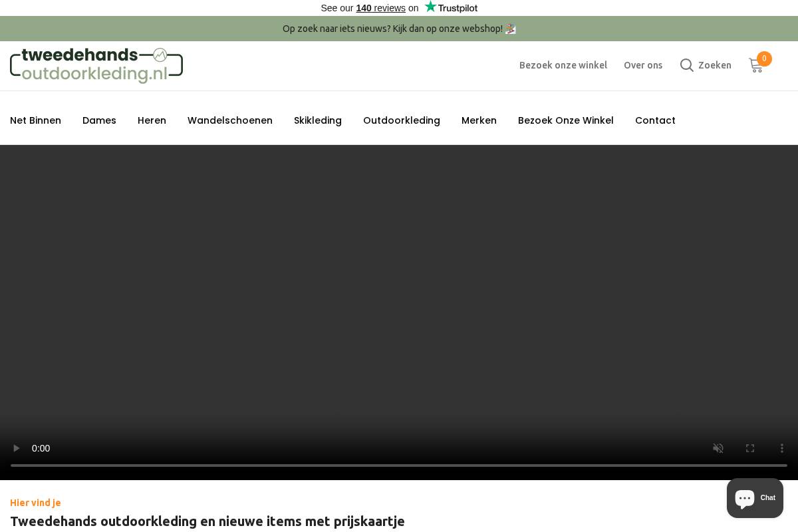Click the Contact navigation item
Viewport: 798px width, 532px height.
pyautogui.click(x=655, y=120)
